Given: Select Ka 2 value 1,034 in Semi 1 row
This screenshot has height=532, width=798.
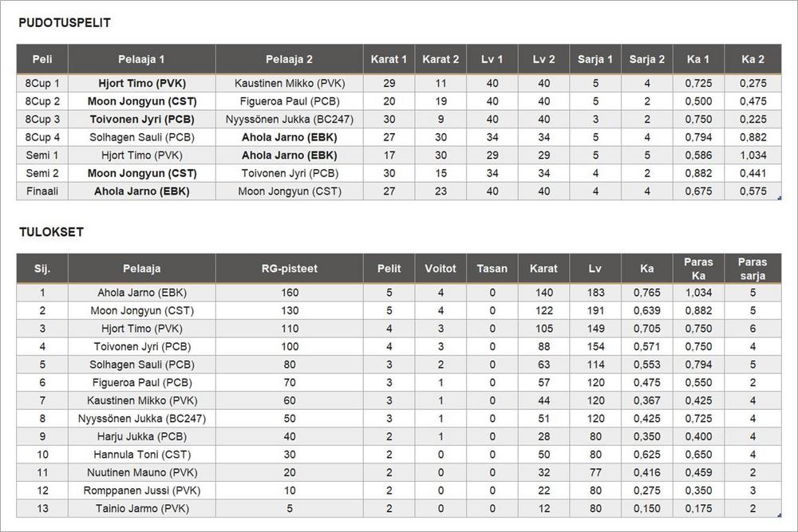Looking at the screenshot, I should tap(752, 156).
